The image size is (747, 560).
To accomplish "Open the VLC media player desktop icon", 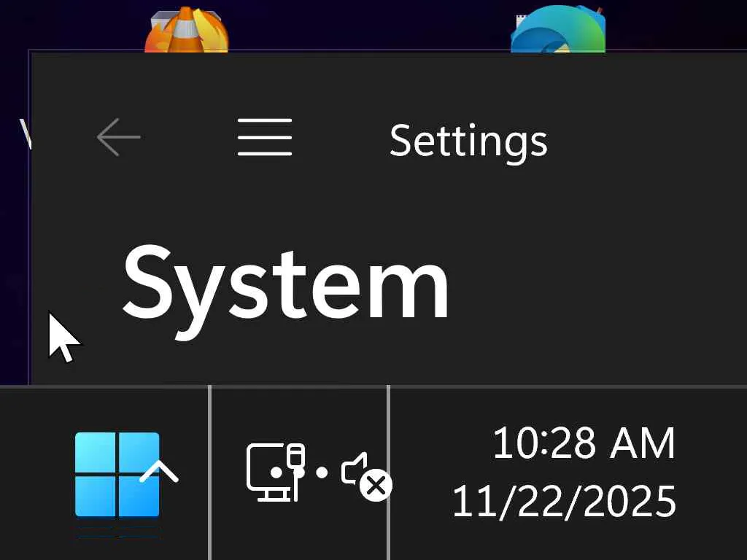I will (186, 29).
